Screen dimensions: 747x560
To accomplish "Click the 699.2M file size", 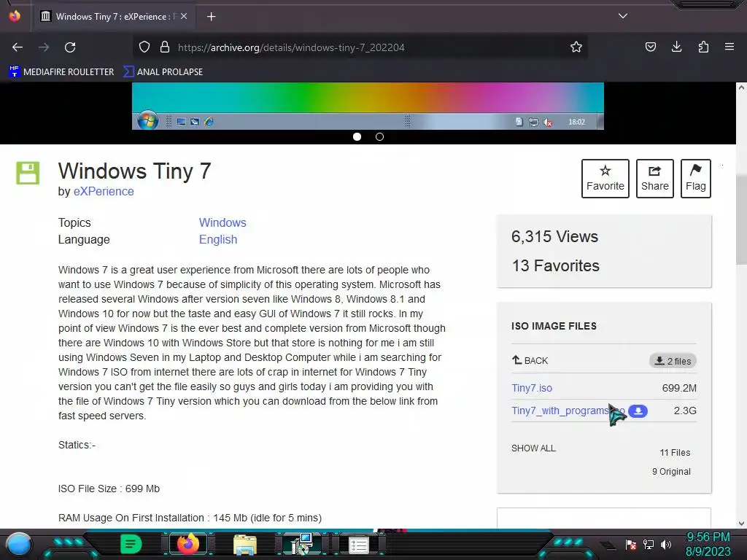I will pyautogui.click(x=679, y=388).
